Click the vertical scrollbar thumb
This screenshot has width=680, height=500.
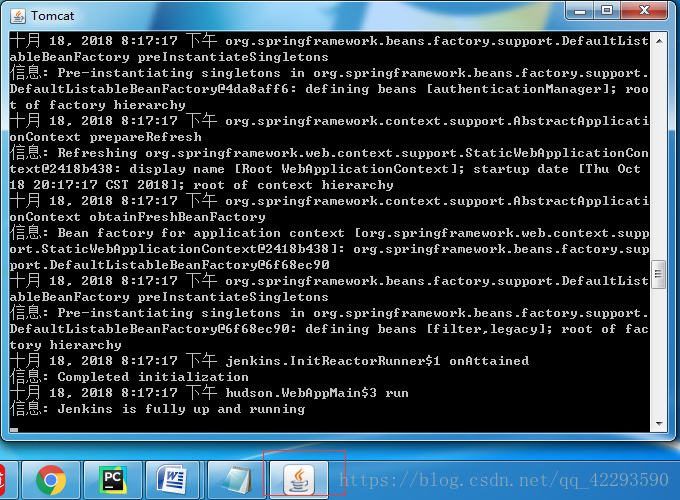pos(659,274)
